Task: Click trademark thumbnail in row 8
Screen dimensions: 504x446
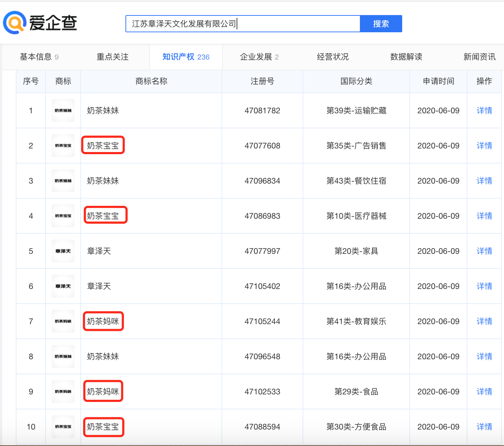Action: pos(63,356)
